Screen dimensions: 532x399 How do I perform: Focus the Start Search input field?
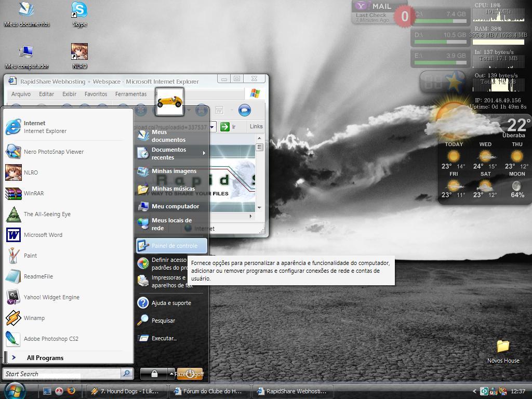point(62,374)
